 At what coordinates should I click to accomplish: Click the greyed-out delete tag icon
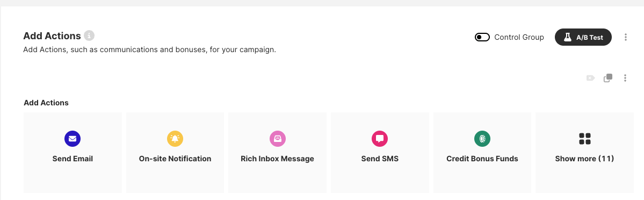[591, 78]
